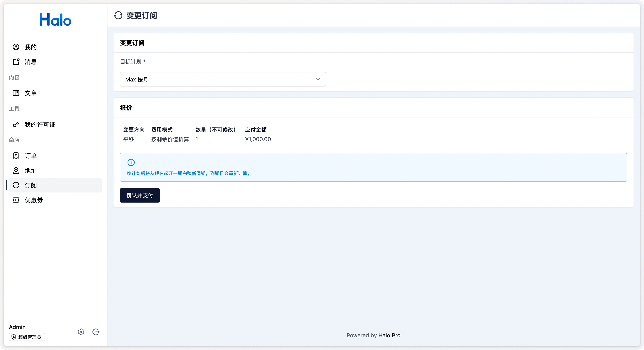Click the info icon in notice

[131, 162]
